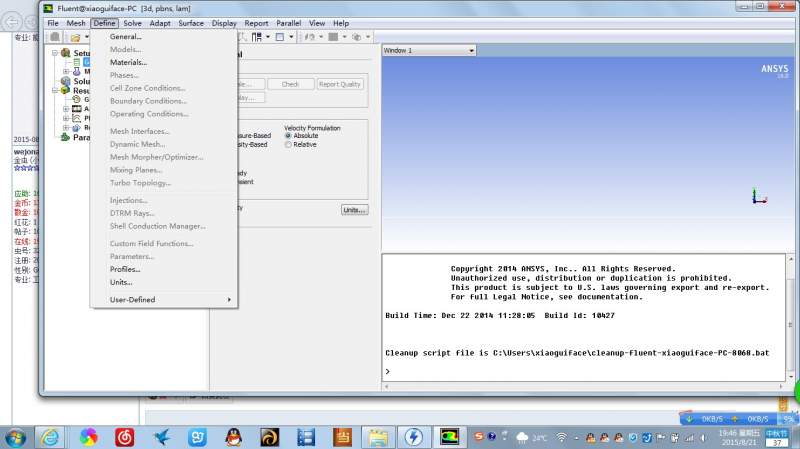Open the QQ penguin taskbar icon
Viewport: 800px width, 449px height.
coord(234,437)
